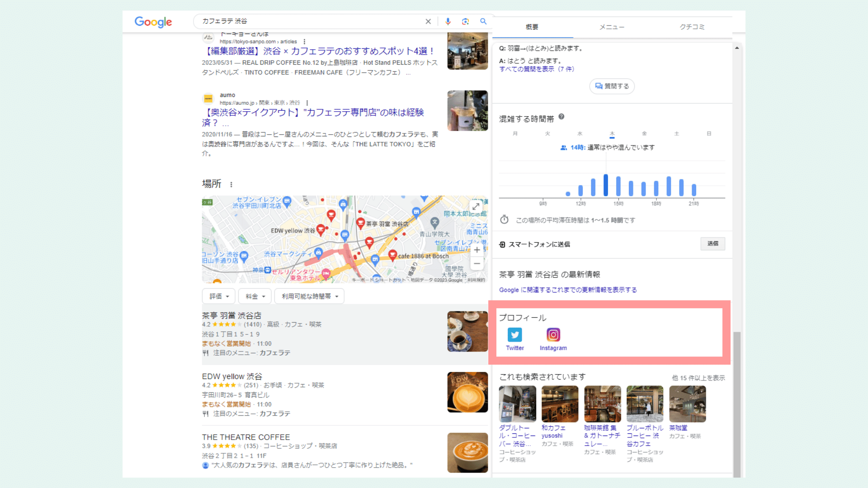Switch to the メニュー tab

(612, 27)
